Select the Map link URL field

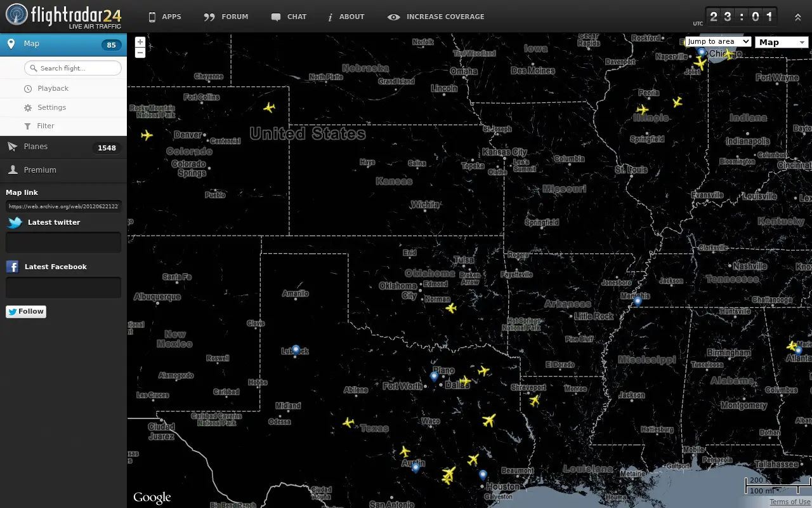pos(63,206)
